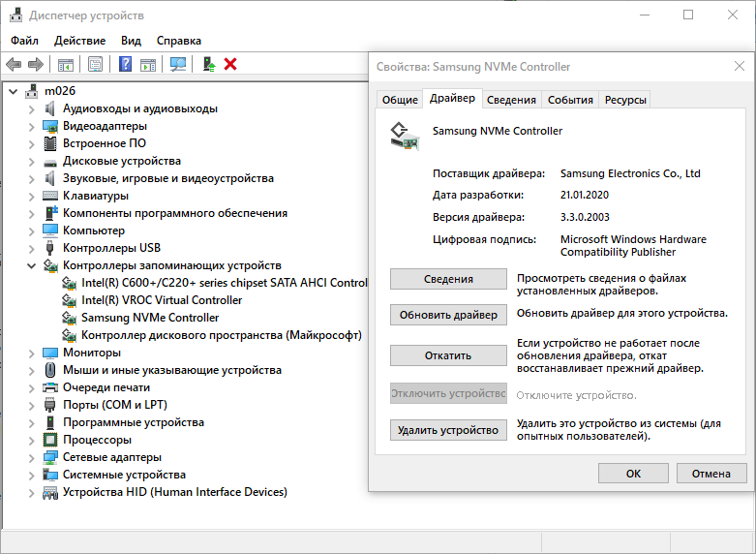Viewport: 756px width, 554px height.
Task: Click the Клавиатуры keyboard icon
Action: coord(50,196)
